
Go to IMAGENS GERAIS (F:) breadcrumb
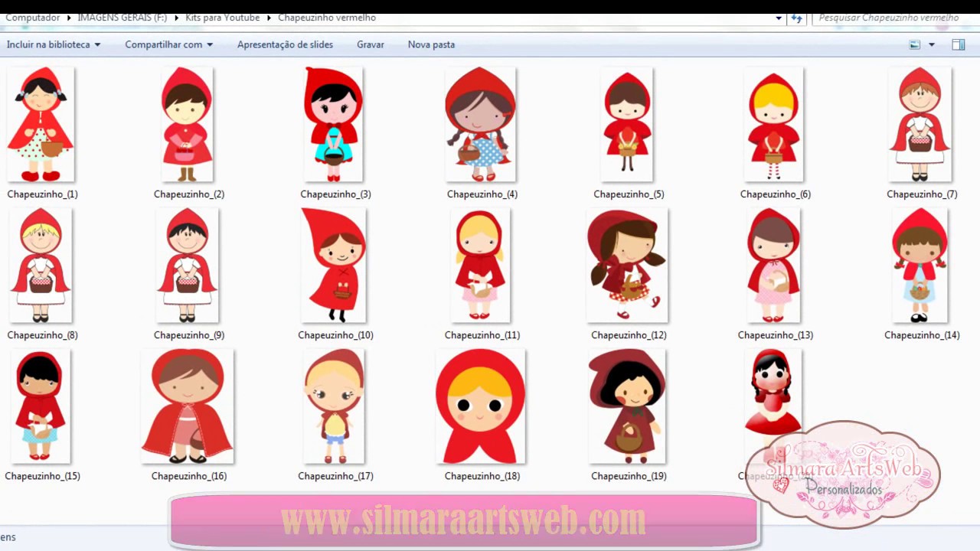click(122, 18)
